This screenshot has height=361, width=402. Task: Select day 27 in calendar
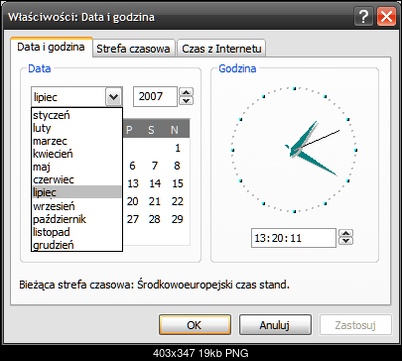click(133, 219)
